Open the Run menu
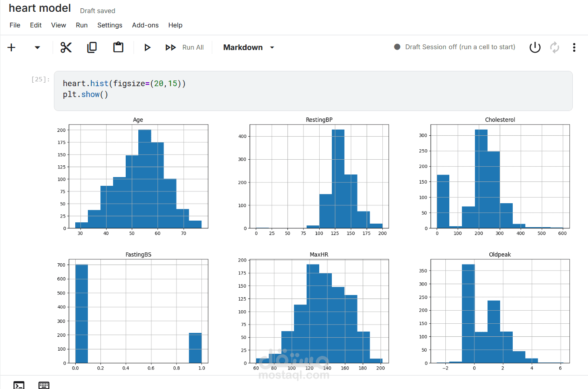This screenshot has width=588, height=389. tap(82, 25)
